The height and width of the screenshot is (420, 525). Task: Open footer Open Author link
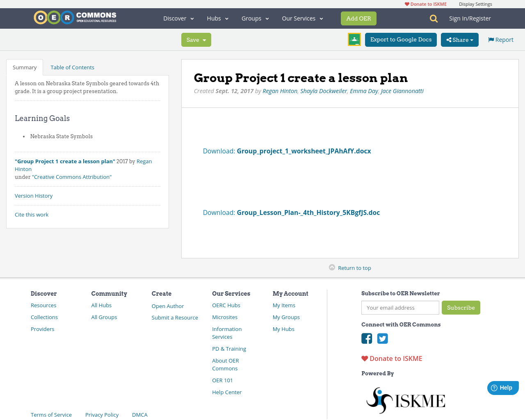point(168,306)
